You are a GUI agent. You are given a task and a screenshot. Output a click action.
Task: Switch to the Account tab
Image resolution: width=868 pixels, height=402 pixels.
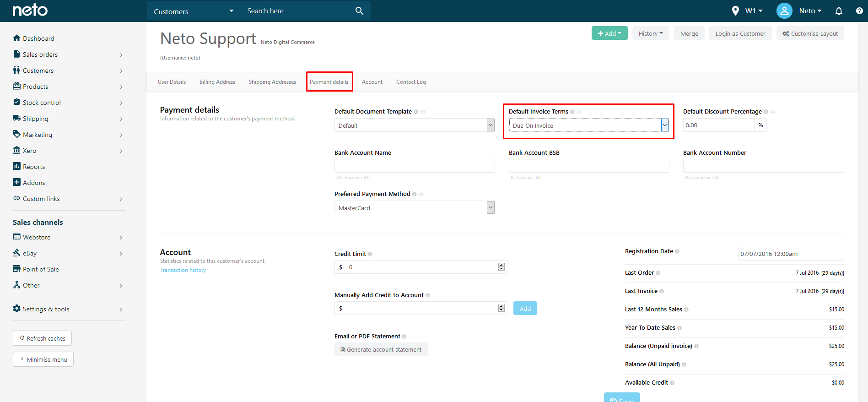click(x=372, y=82)
